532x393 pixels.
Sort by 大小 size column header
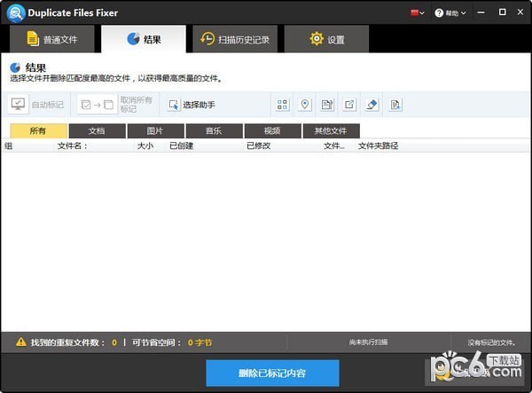tap(145, 145)
